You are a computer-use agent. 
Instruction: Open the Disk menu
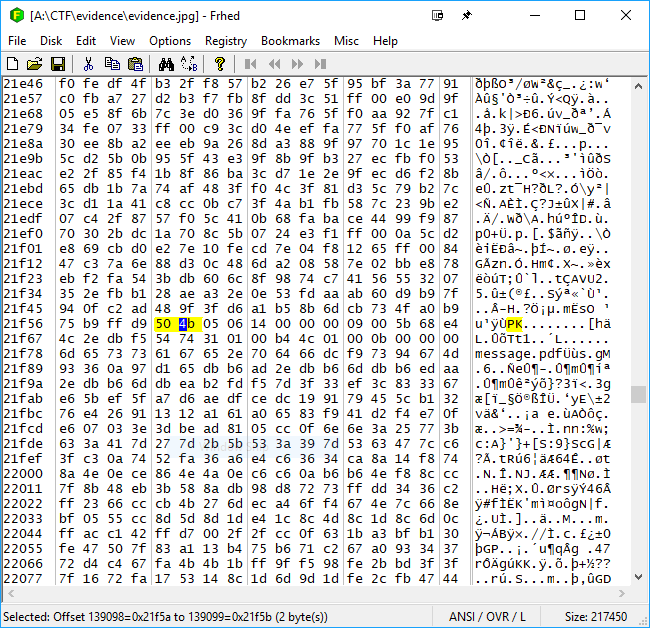(x=51, y=41)
